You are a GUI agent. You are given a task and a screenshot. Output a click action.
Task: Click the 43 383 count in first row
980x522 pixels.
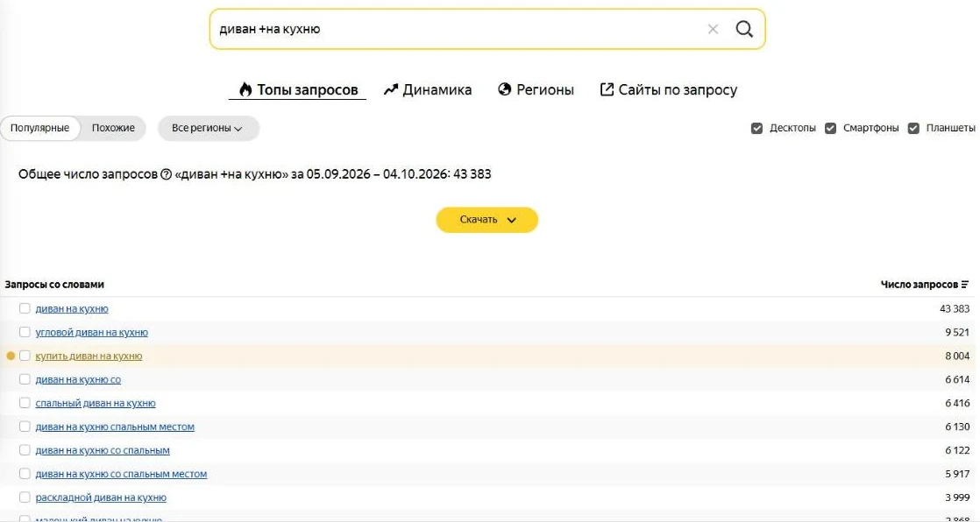tap(955, 309)
